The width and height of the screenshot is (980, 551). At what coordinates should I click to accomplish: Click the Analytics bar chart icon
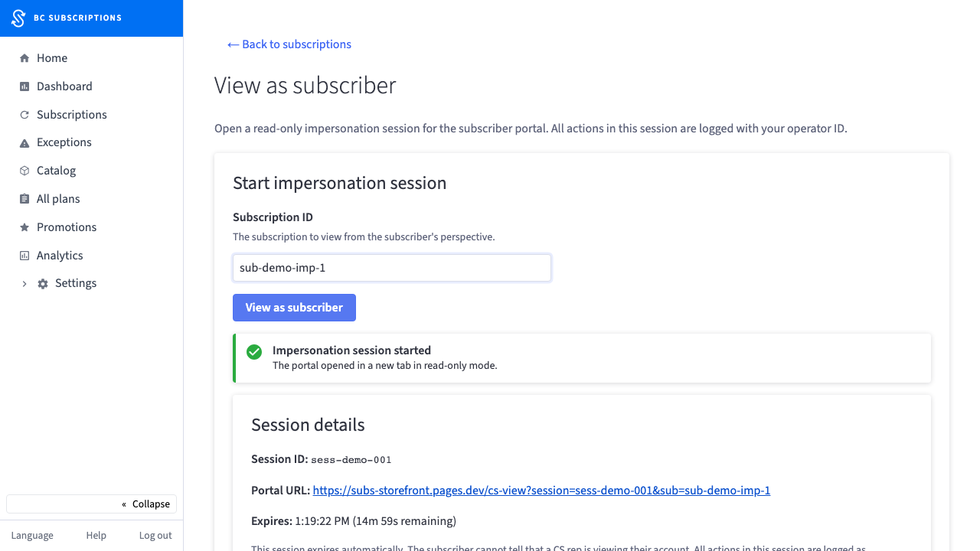point(24,256)
